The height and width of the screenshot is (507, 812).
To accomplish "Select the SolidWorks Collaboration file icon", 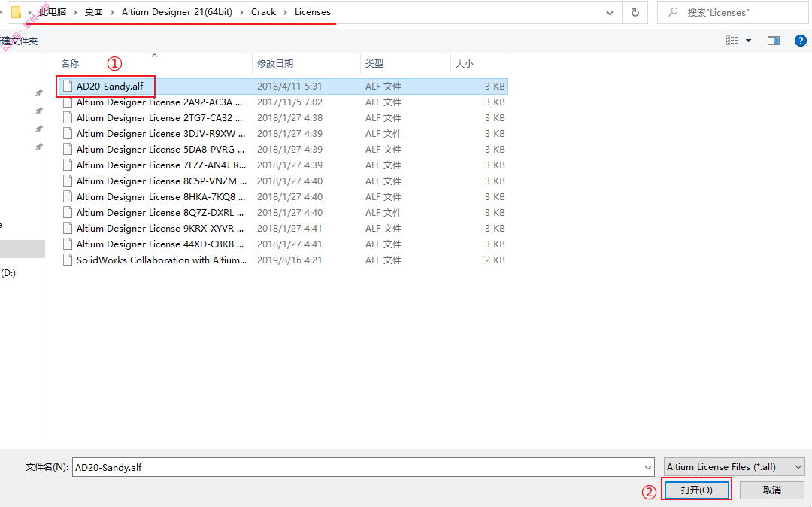I will pyautogui.click(x=68, y=260).
